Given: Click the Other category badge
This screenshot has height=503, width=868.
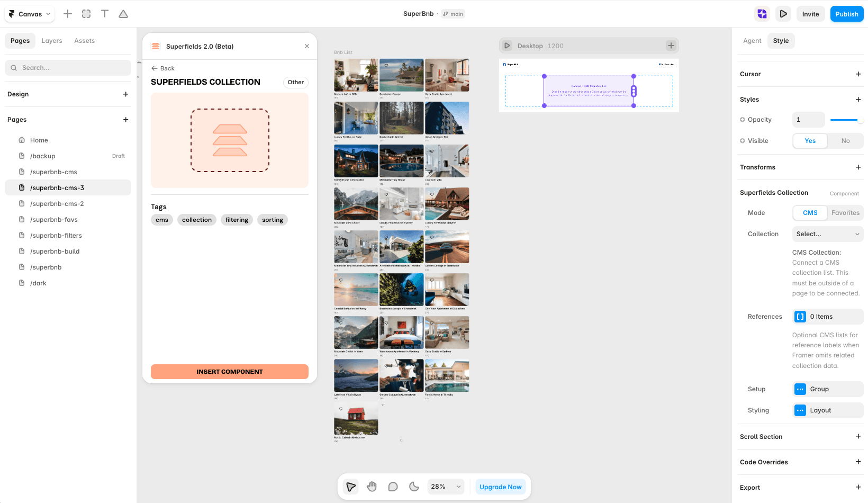Looking at the screenshot, I should click(x=296, y=82).
